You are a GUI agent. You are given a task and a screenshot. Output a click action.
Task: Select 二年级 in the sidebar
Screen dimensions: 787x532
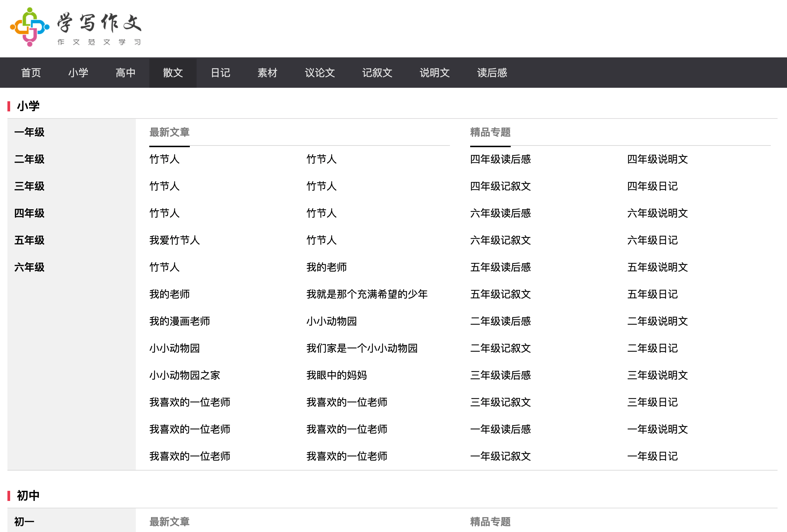point(29,159)
